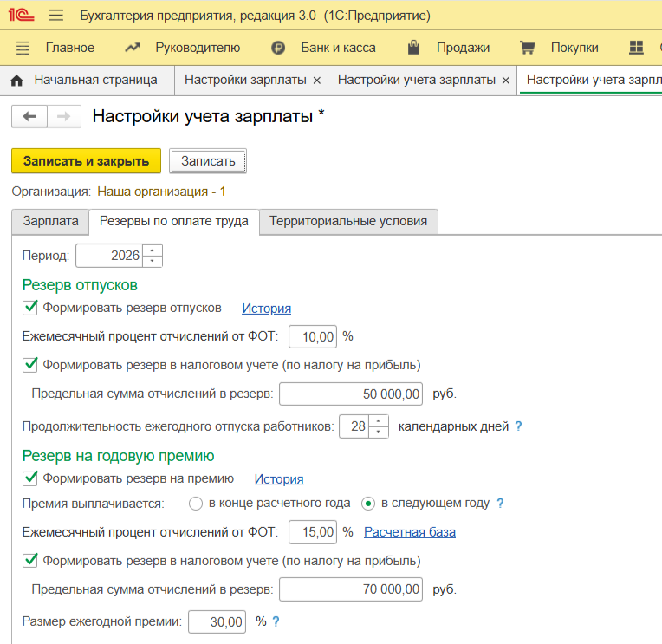Open help for календарных дней
This screenshot has width=662, height=644.
518,426
